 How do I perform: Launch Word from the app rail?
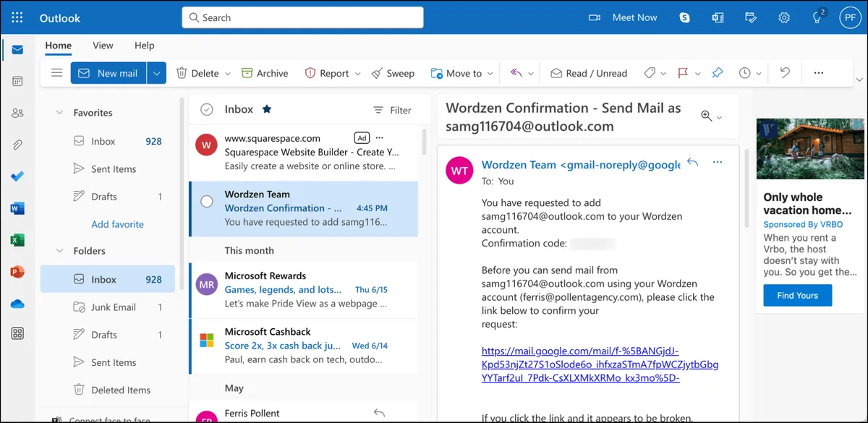pyautogui.click(x=17, y=208)
